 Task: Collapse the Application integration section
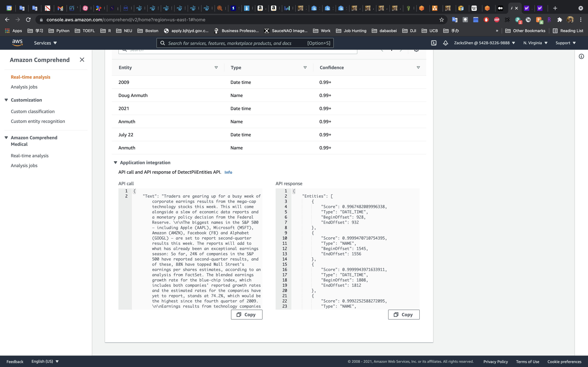point(116,163)
